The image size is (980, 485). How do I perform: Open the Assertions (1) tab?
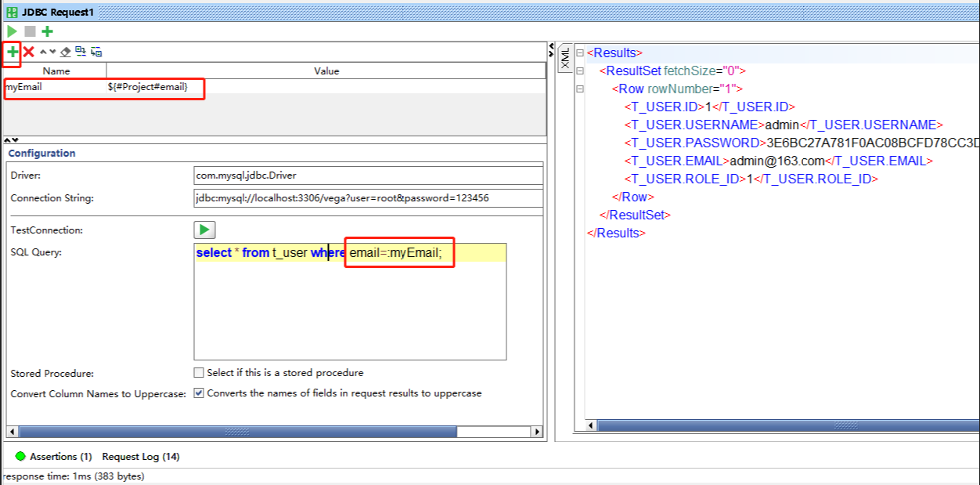click(61, 456)
